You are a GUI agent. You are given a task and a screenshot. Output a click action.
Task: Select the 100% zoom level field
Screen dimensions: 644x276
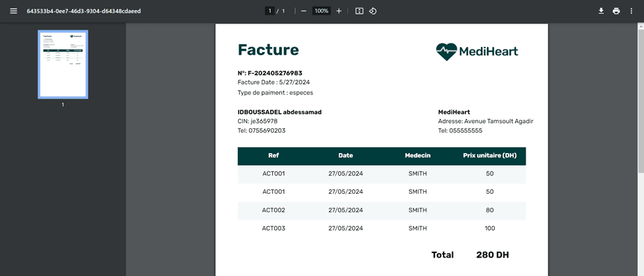pos(321,11)
